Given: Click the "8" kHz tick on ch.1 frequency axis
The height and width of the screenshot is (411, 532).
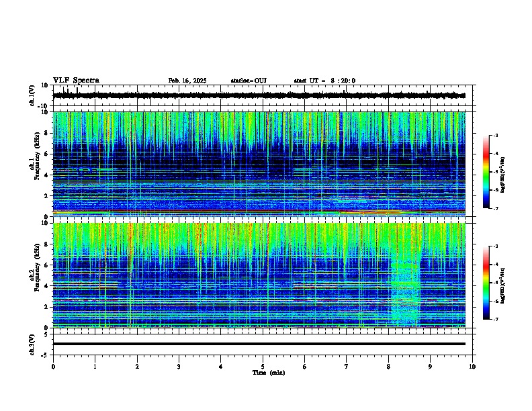Looking at the screenshot, I should pyautogui.click(x=47, y=133).
